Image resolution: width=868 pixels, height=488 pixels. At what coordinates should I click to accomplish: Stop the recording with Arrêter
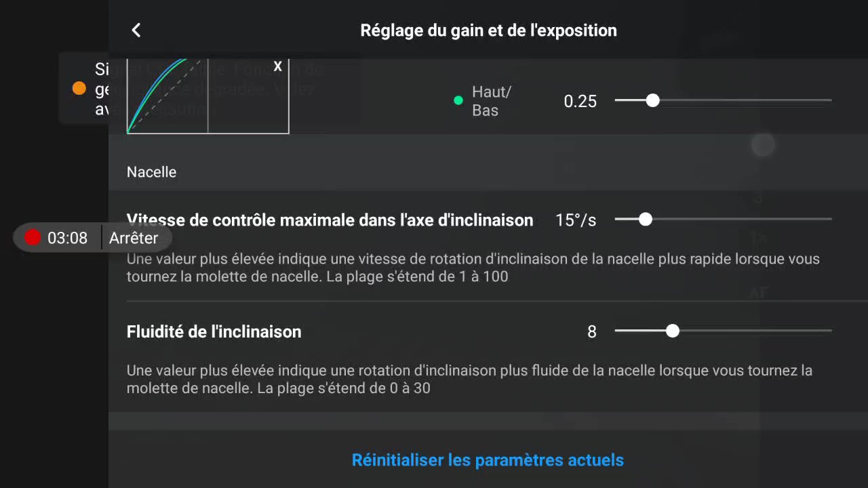(134, 238)
